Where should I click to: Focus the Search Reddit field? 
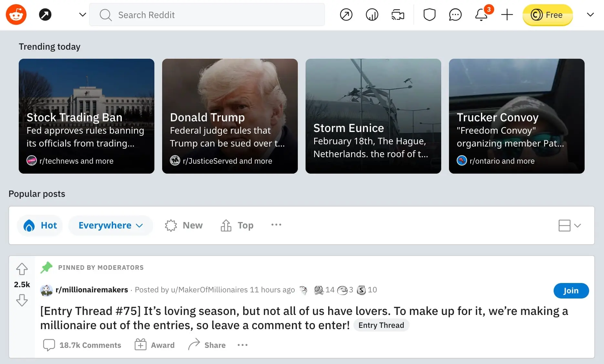(x=207, y=15)
